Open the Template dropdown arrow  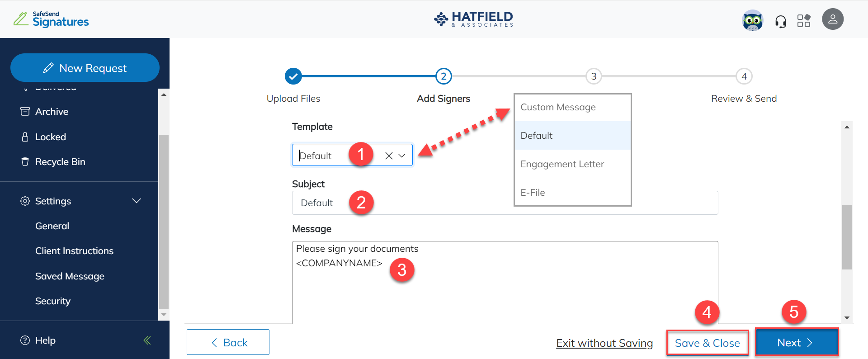(401, 155)
